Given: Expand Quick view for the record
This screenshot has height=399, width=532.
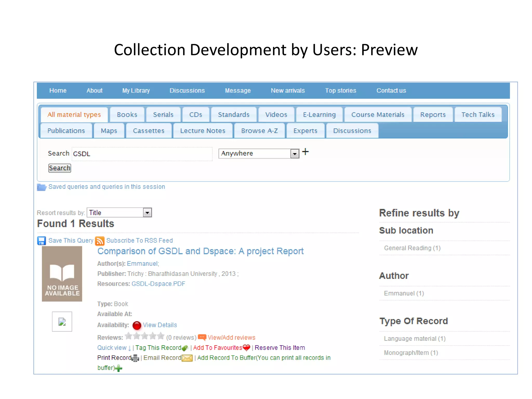Looking at the screenshot, I should [114, 348].
